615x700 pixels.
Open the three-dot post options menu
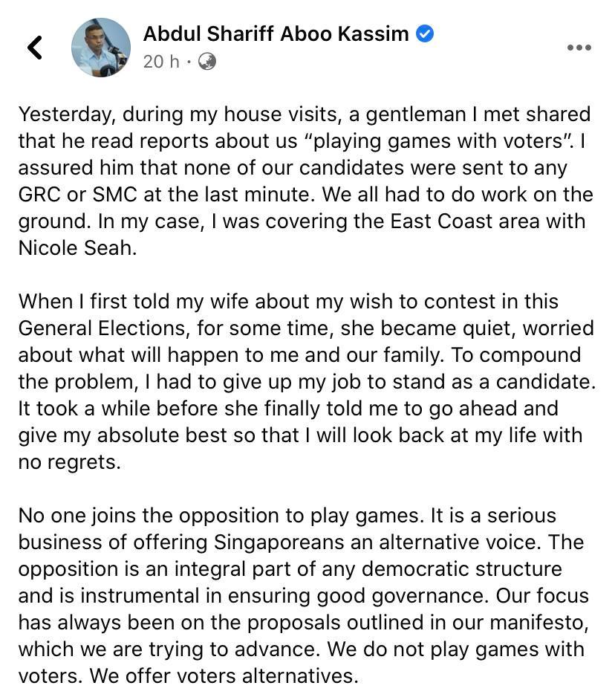[x=579, y=48]
